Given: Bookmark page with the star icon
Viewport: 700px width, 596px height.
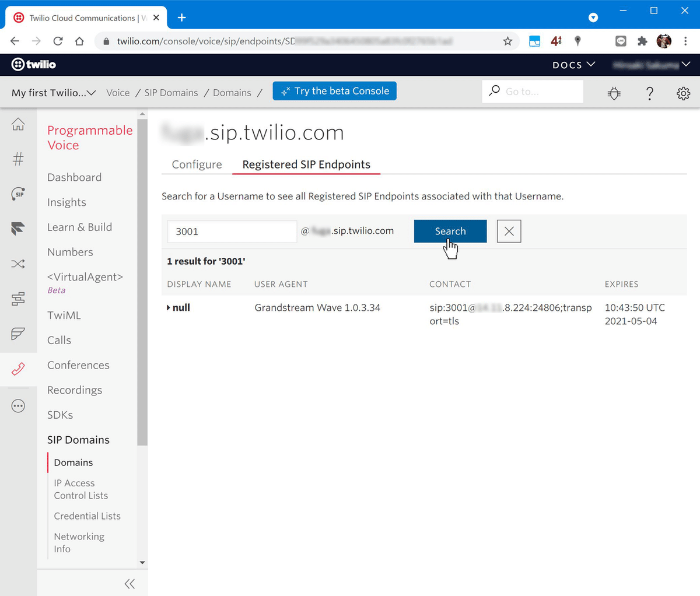Looking at the screenshot, I should (x=508, y=41).
